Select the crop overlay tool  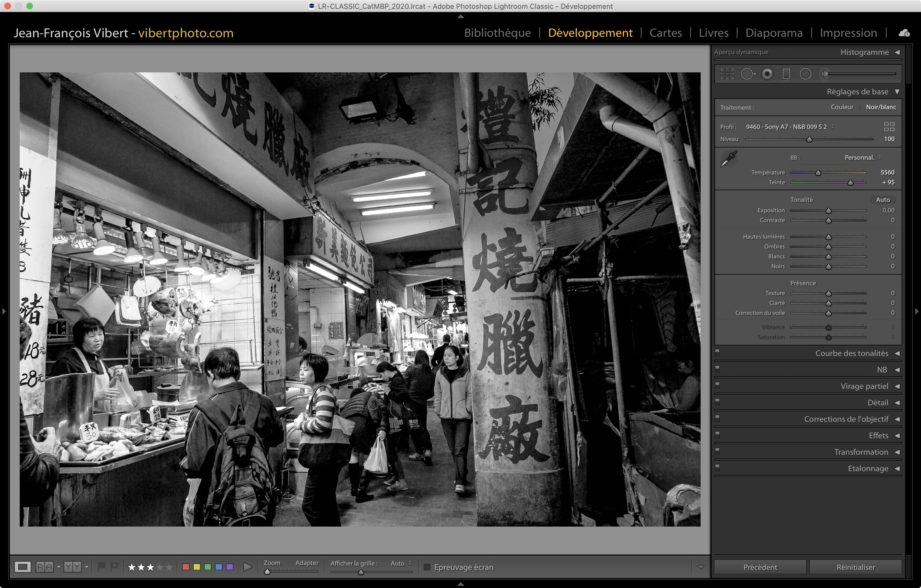727,74
